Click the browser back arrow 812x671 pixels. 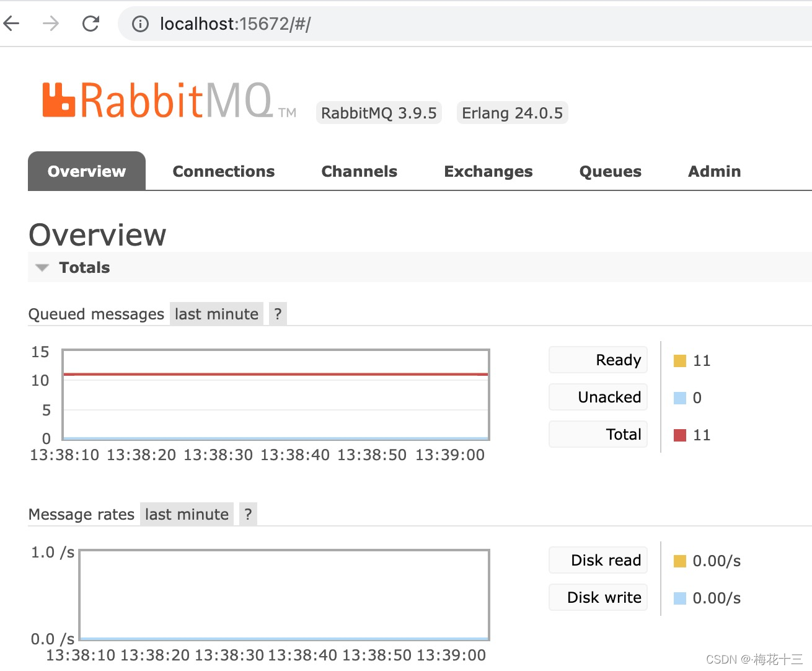click(x=12, y=23)
